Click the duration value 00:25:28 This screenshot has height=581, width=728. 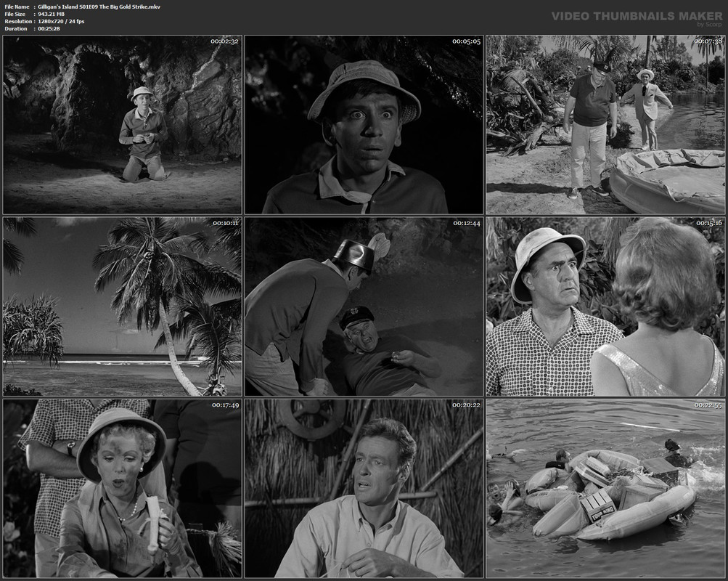pyautogui.click(x=49, y=29)
